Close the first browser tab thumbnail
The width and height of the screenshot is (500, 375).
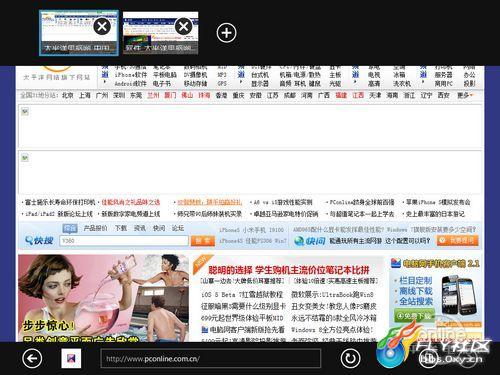click(x=102, y=26)
